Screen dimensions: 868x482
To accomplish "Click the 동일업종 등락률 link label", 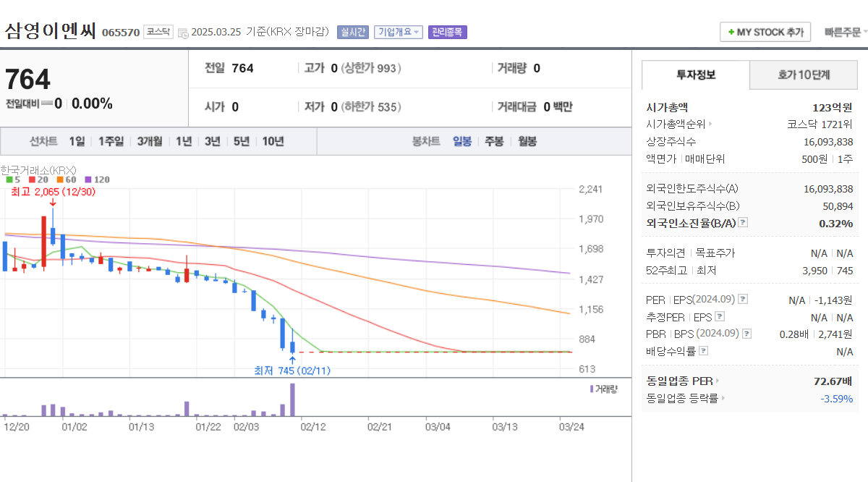I will [682, 398].
